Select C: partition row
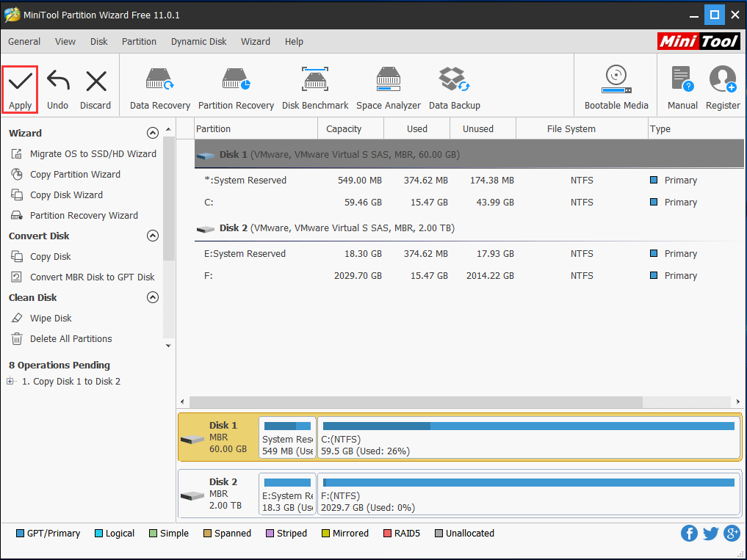The image size is (747, 560). click(x=469, y=203)
